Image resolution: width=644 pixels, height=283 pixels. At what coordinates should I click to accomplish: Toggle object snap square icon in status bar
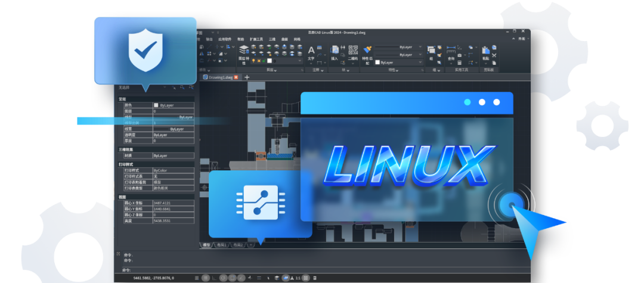(232, 278)
